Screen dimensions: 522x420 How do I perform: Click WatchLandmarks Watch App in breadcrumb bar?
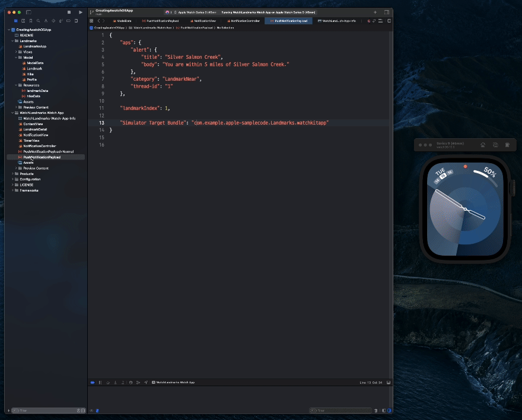[152, 28]
